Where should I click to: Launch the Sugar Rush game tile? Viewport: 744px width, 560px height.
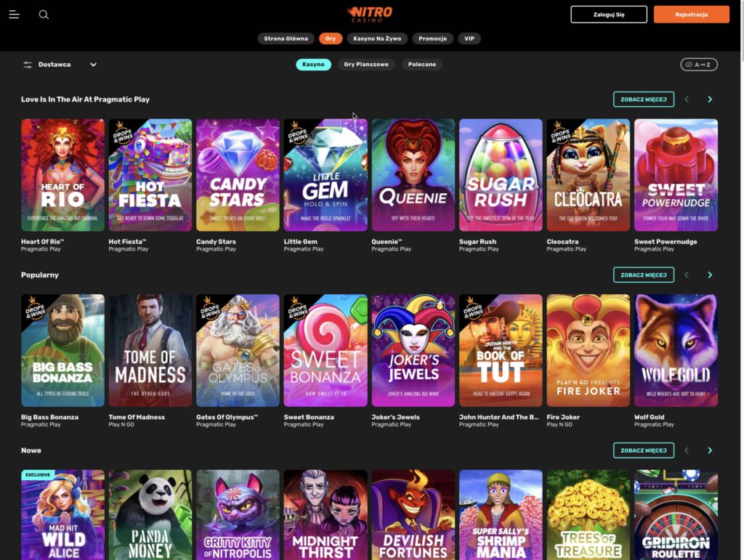coord(501,174)
